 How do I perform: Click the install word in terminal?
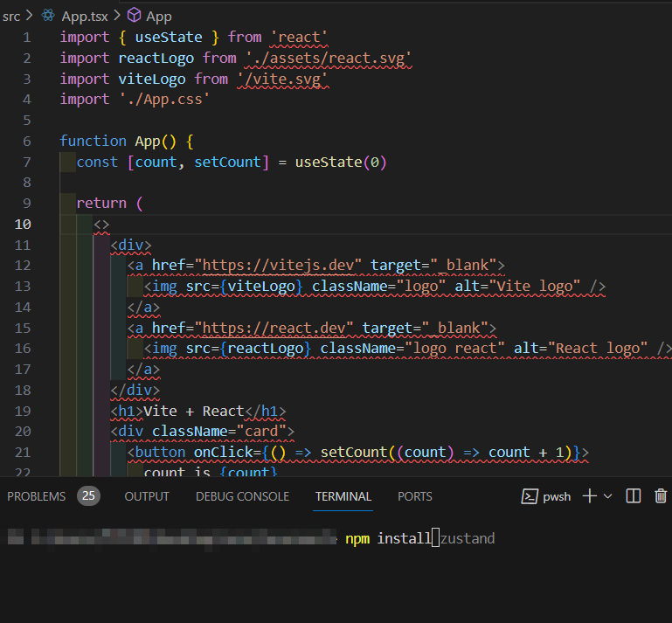click(404, 538)
